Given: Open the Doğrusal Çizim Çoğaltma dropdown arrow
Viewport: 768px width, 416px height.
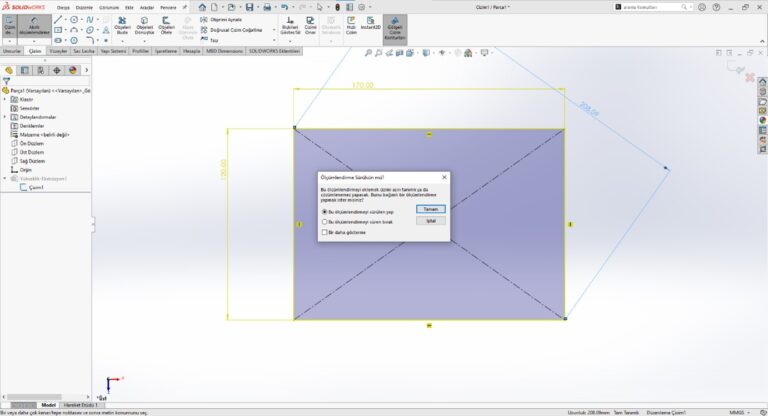Looking at the screenshot, I should coord(275,30).
